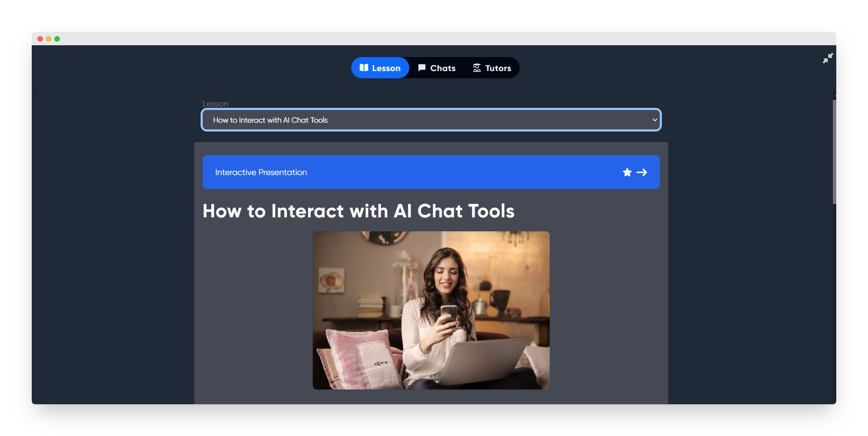
Task: Click the Interactive Presentation text label
Action: [260, 172]
